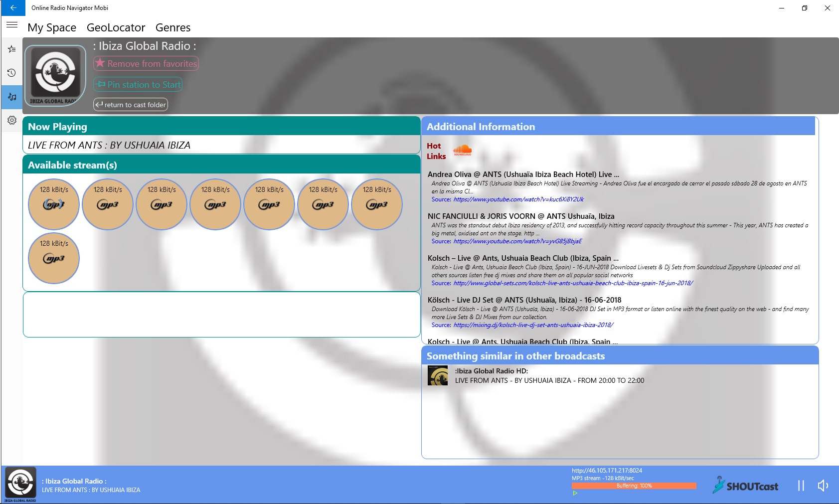Open the SoundCloud hot link icon
The height and width of the screenshot is (504, 839).
click(x=462, y=150)
